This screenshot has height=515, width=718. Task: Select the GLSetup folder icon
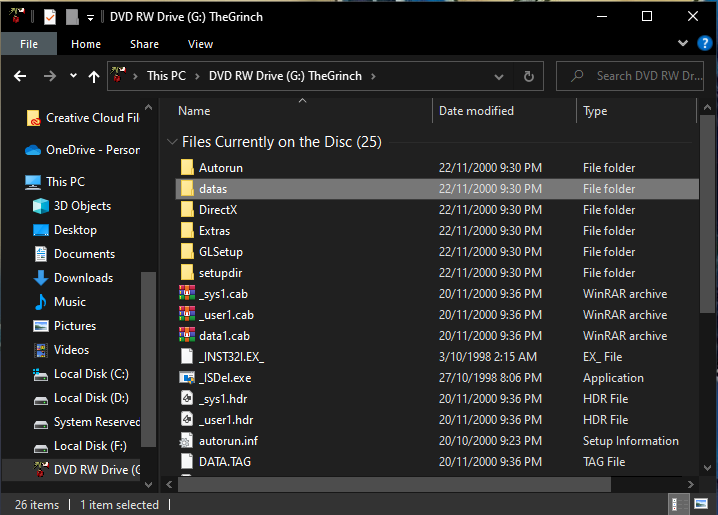pyautogui.click(x=187, y=252)
